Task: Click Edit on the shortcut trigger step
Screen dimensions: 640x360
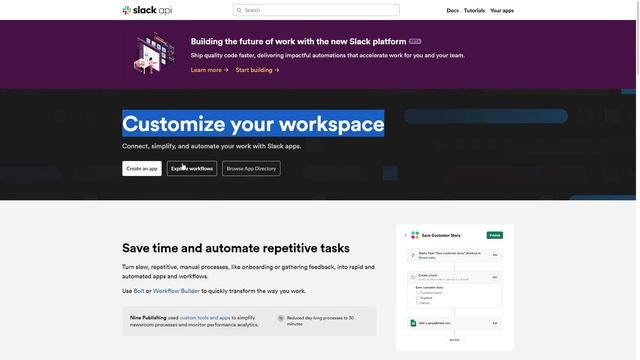Action: pyautogui.click(x=495, y=255)
